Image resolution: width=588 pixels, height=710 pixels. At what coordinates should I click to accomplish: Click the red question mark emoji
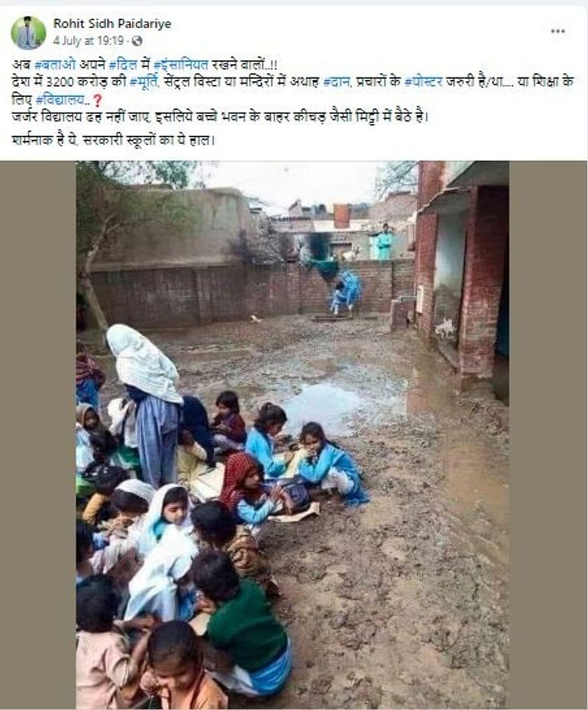click(97, 99)
